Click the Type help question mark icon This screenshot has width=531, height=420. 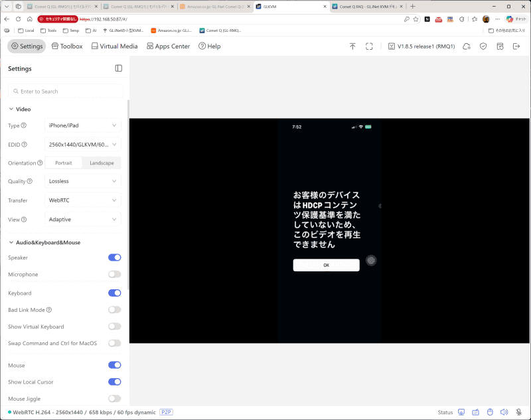(24, 125)
